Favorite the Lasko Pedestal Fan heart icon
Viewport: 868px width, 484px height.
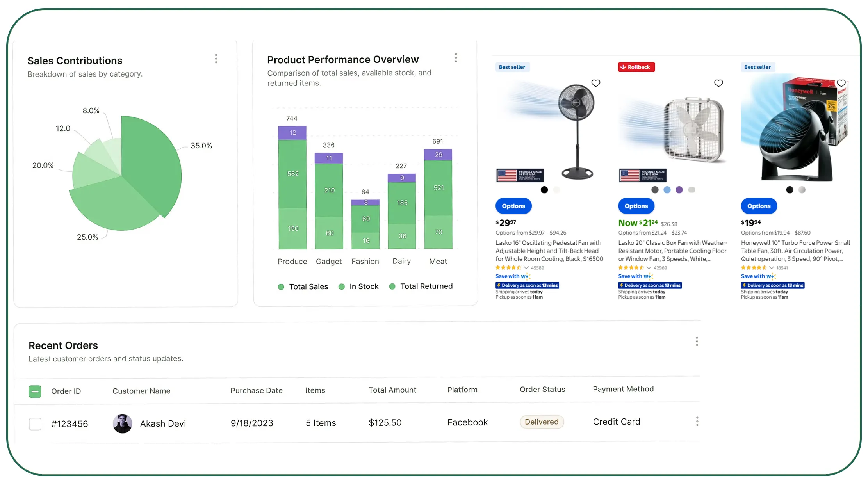pos(595,83)
